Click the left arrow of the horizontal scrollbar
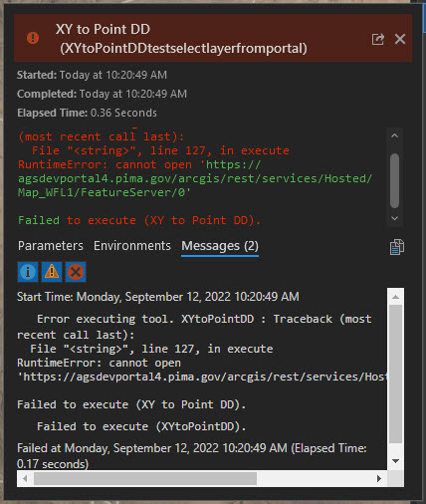 pos(25,478)
